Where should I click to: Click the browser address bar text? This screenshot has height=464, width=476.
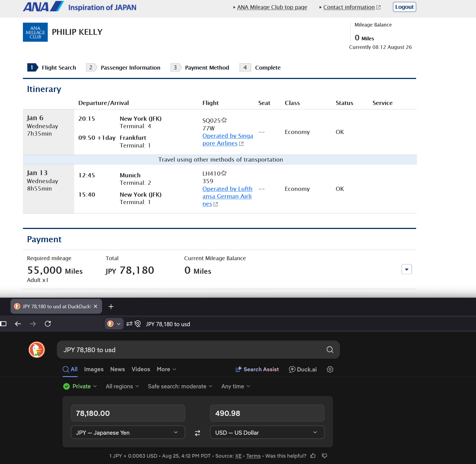coord(168,324)
